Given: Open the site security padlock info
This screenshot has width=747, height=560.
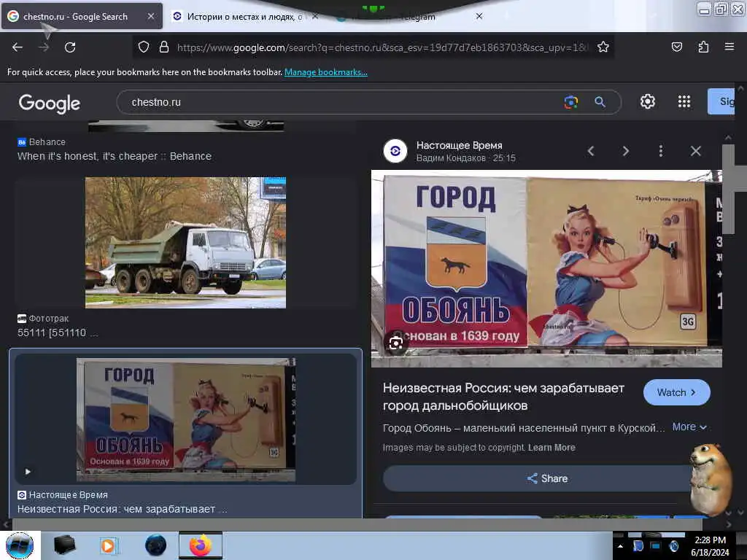Looking at the screenshot, I should pyautogui.click(x=164, y=47).
